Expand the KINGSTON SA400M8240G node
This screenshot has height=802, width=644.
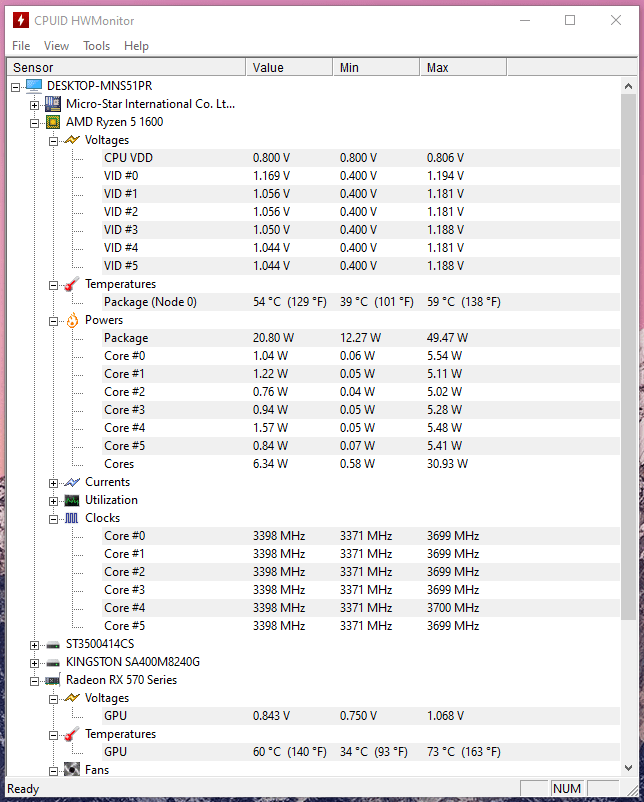tap(34, 663)
